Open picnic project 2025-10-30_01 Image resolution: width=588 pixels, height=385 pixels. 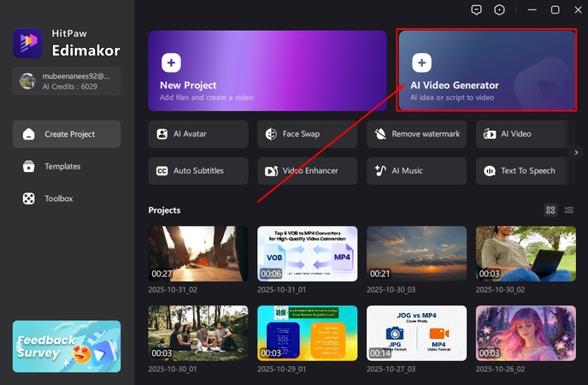[198, 333]
